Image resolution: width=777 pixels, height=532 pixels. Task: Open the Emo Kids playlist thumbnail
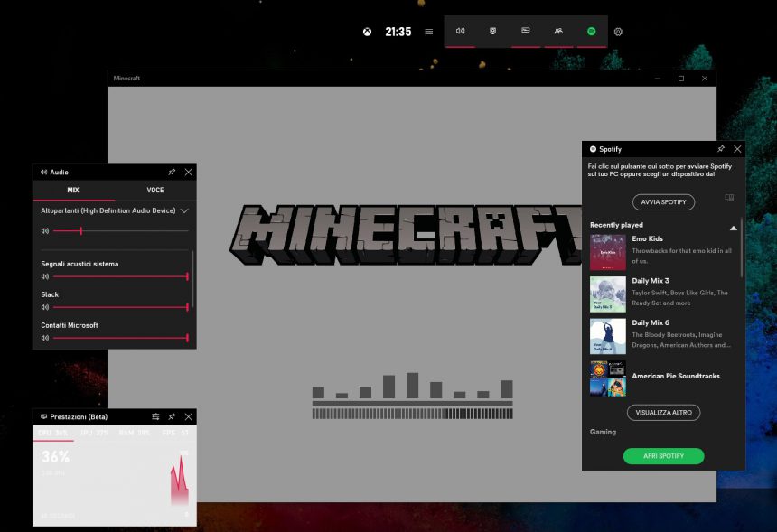point(608,252)
